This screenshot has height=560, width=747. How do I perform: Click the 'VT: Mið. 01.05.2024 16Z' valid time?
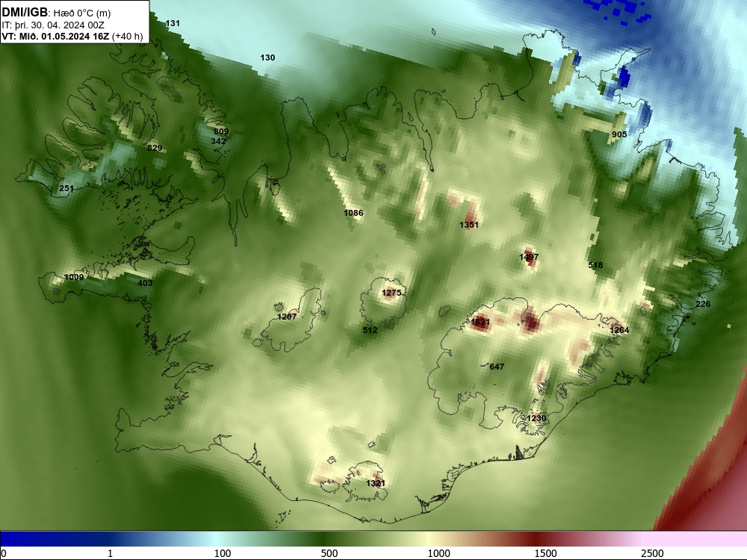(56, 37)
